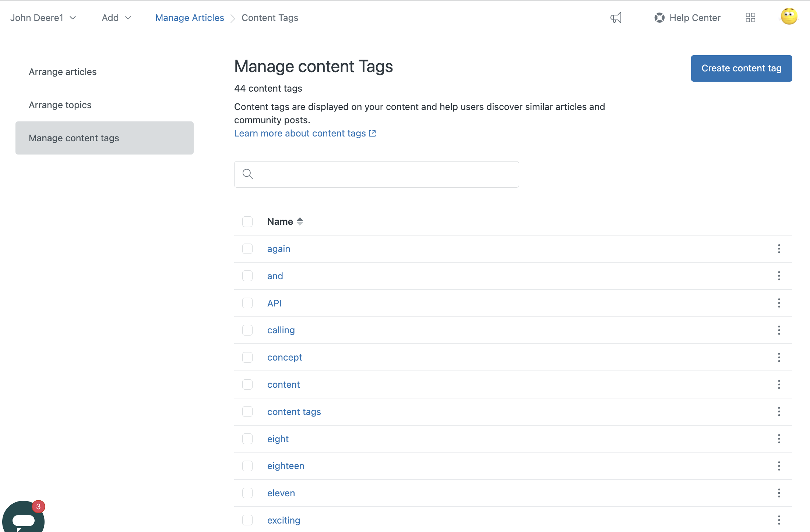Open the John Deere1 account dropdown
The width and height of the screenshot is (810, 532).
[x=43, y=17]
